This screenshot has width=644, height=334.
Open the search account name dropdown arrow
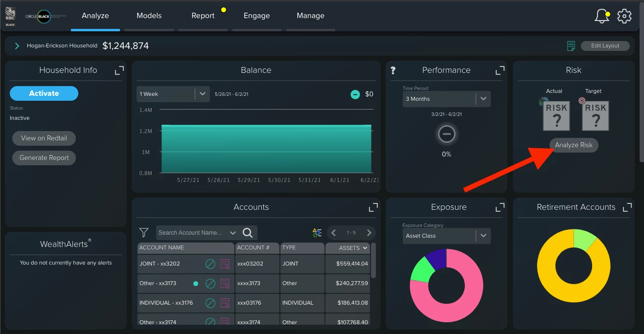point(233,233)
